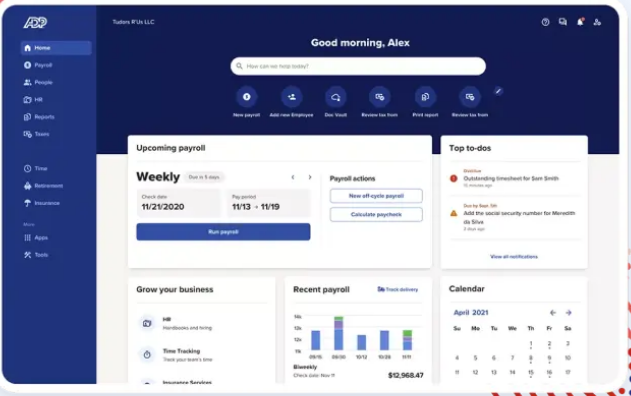The width and height of the screenshot is (631, 396).
Task: Click the Add new Employee shortcut icon
Action: [x=291, y=97]
